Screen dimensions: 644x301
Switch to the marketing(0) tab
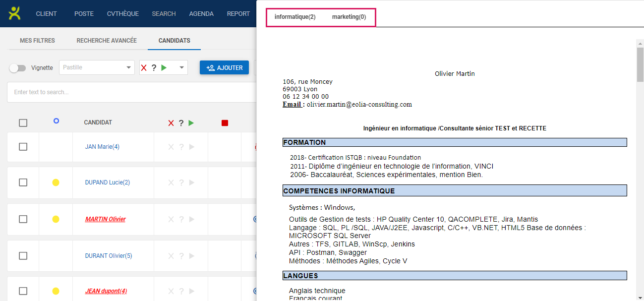(349, 17)
